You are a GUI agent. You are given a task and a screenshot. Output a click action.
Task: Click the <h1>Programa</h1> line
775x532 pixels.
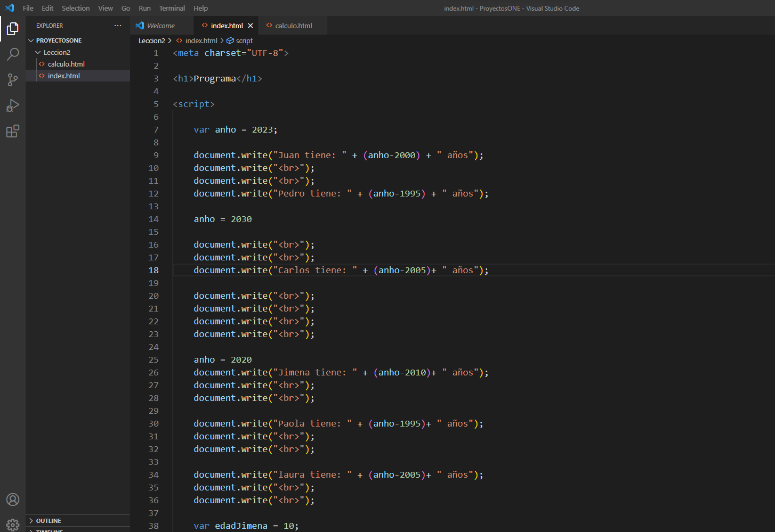217,78
